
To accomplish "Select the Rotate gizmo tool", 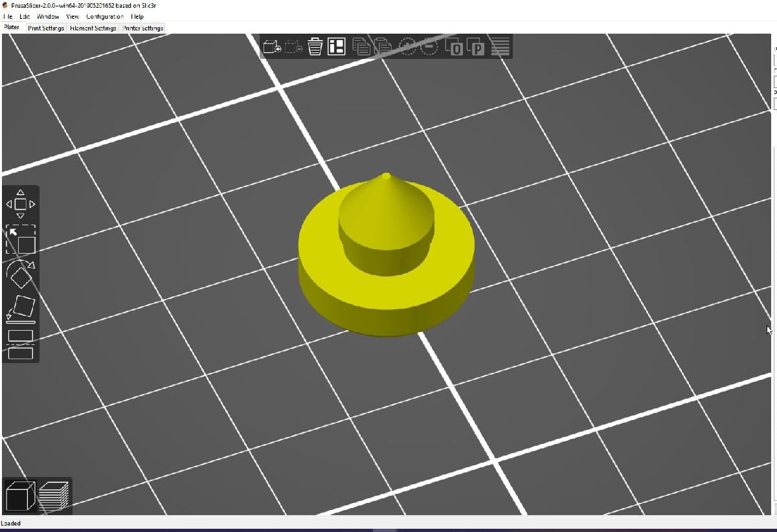I will tap(21, 274).
